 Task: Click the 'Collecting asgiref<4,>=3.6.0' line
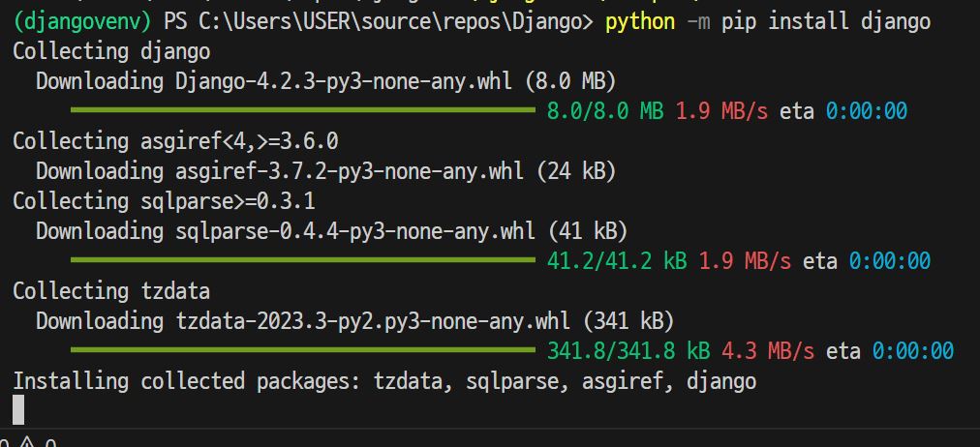pyautogui.click(x=175, y=141)
